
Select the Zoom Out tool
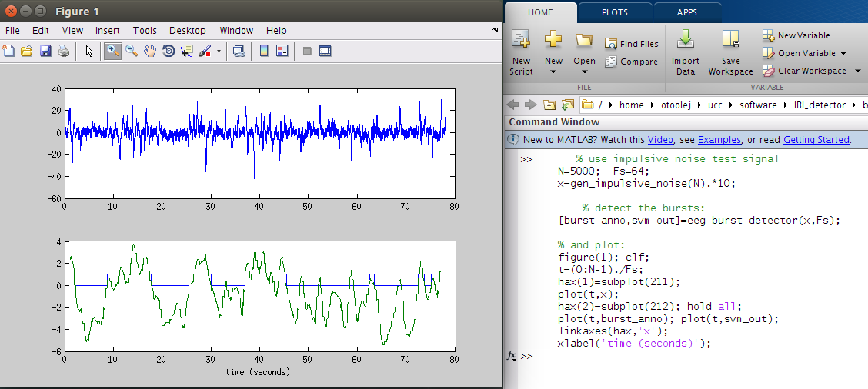pyautogui.click(x=132, y=51)
